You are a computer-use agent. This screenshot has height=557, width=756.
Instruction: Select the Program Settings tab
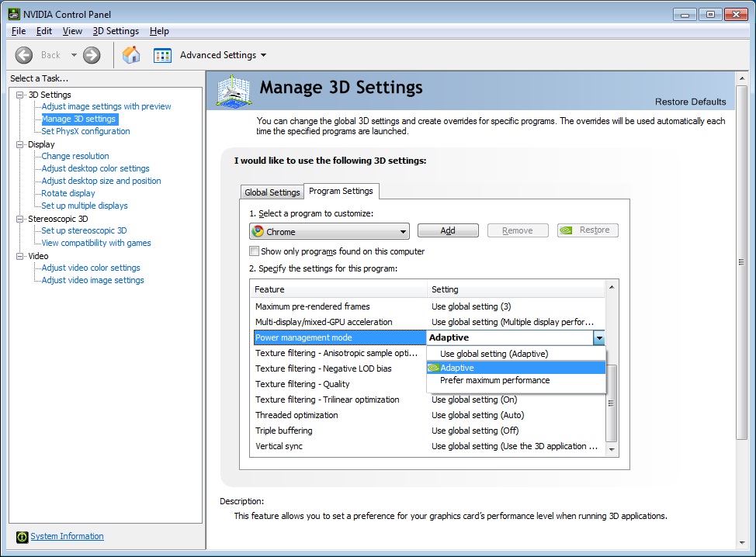[x=341, y=191]
